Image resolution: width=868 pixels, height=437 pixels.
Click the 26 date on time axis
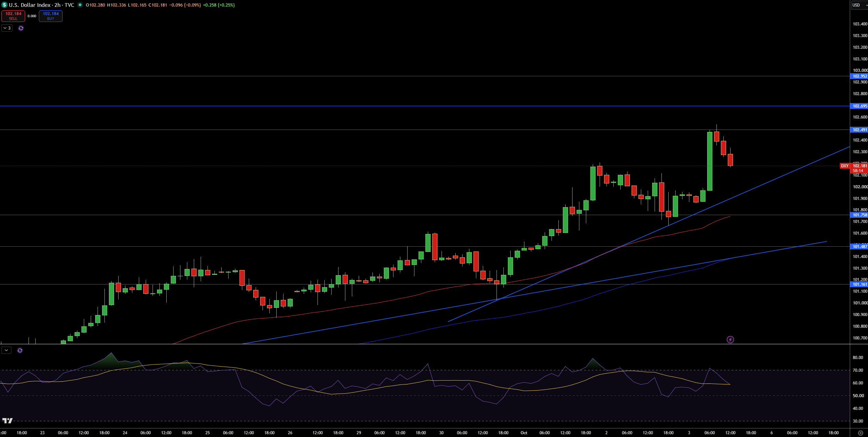pyautogui.click(x=290, y=433)
